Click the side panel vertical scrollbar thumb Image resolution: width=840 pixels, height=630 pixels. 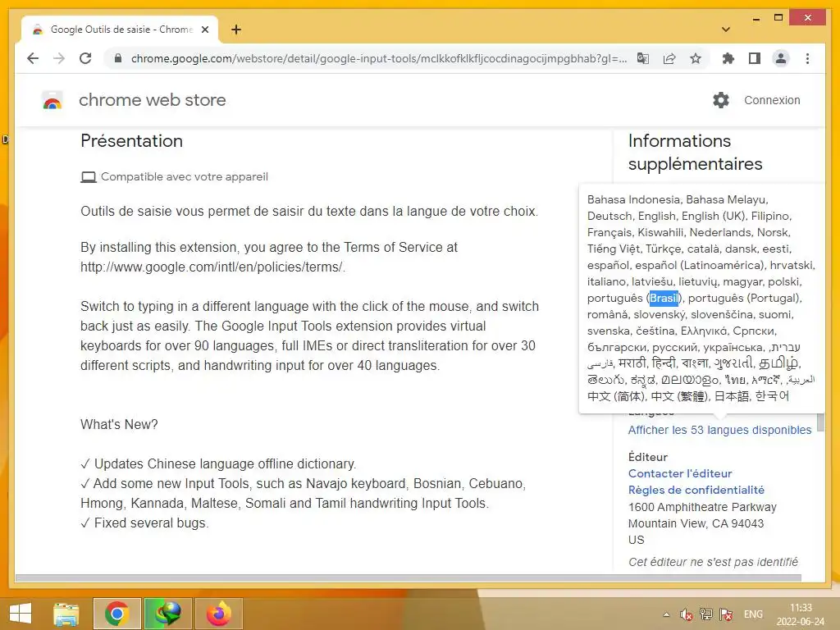click(820, 423)
